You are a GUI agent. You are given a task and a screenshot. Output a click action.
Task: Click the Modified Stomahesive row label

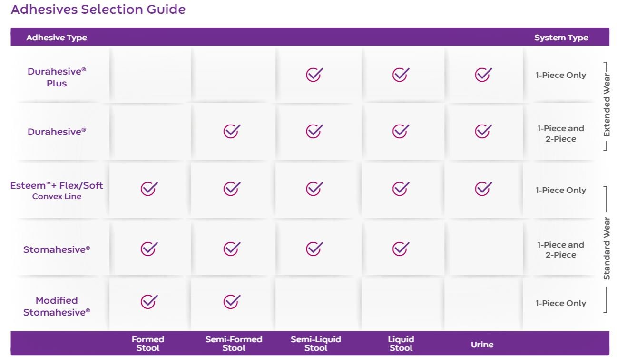click(57, 306)
